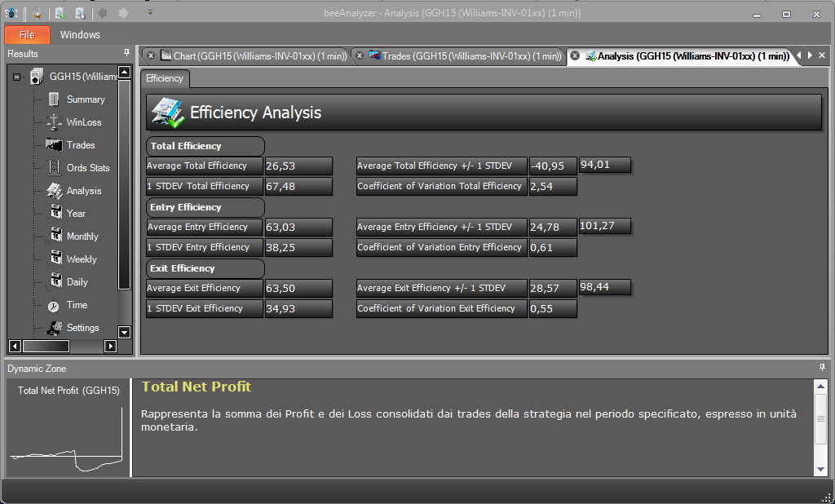The height and width of the screenshot is (504, 835).
Task: Open the File menu
Action: 27,34
